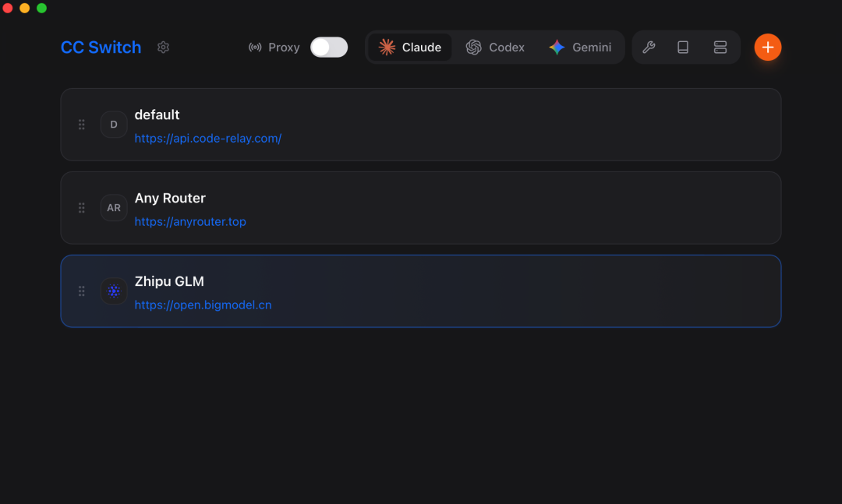Select the Any Router provider name
Image resolution: width=842 pixels, height=504 pixels.
point(170,198)
